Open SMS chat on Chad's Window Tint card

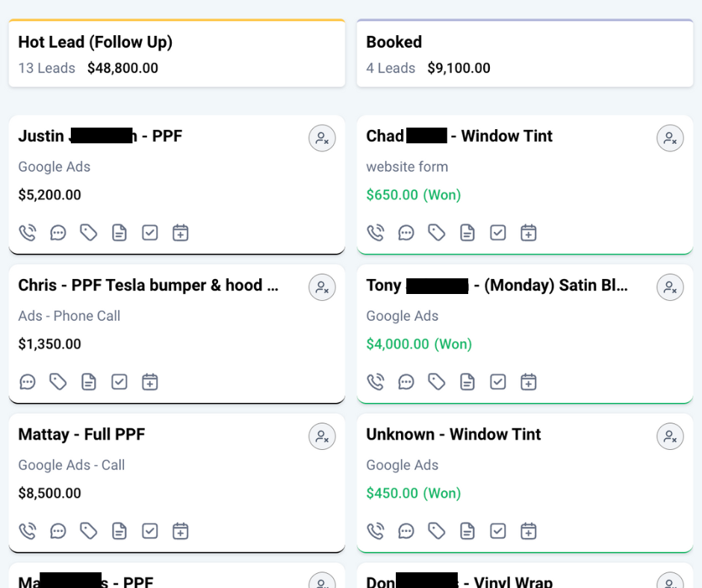pos(406,232)
